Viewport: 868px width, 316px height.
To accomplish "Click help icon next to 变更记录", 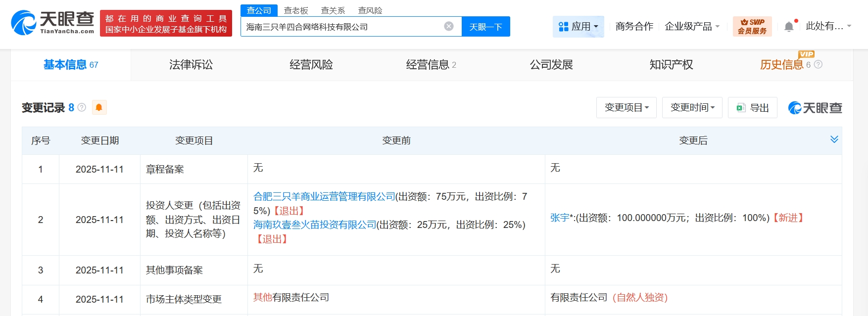I will pyautogui.click(x=82, y=108).
